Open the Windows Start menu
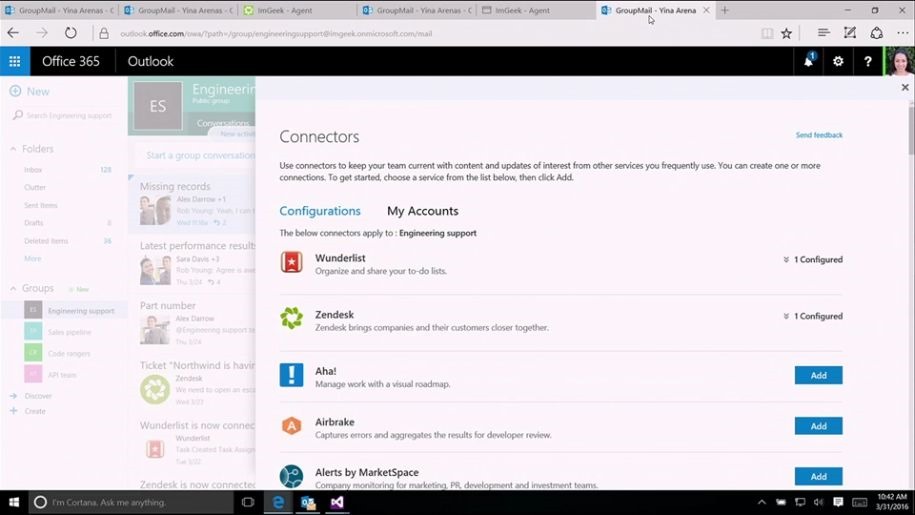915x515 pixels. [14, 502]
